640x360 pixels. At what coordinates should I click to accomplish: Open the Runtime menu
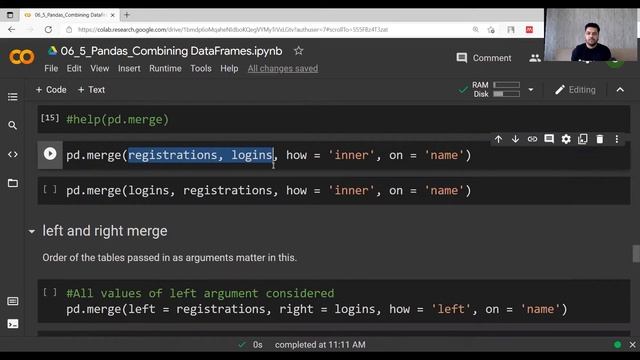tap(165, 69)
